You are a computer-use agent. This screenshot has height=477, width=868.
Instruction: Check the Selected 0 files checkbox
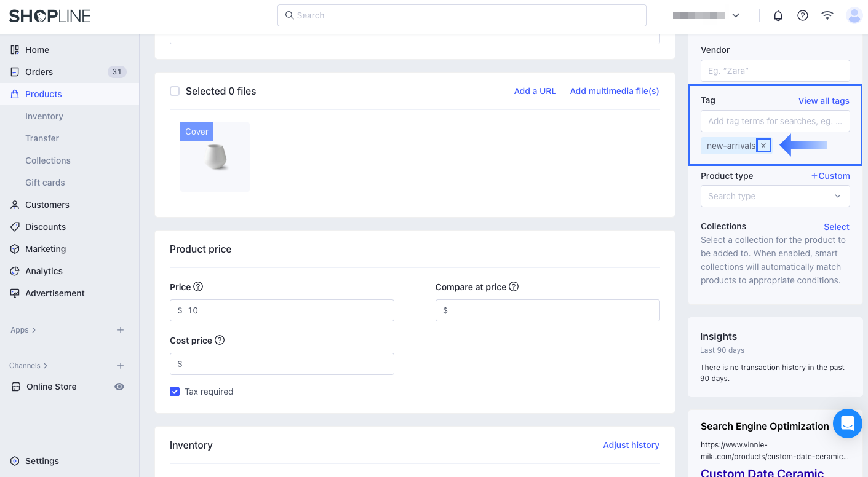coord(175,91)
